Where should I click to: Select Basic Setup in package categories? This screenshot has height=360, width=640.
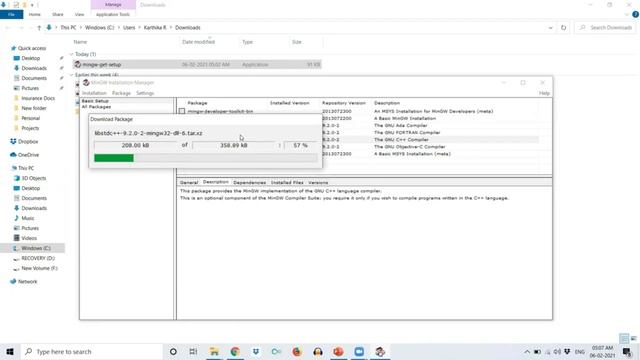(95, 101)
